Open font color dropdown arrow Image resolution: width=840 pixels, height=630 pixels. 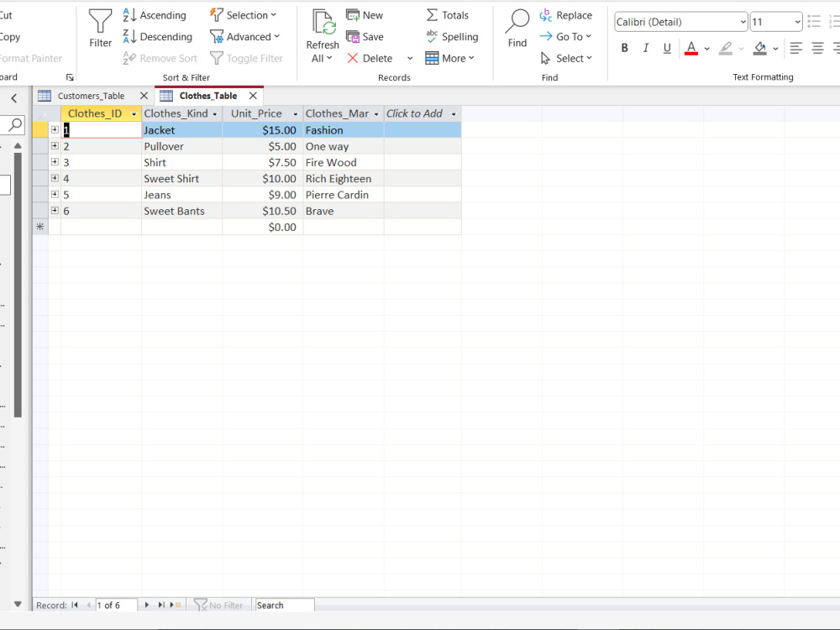coord(706,49)
